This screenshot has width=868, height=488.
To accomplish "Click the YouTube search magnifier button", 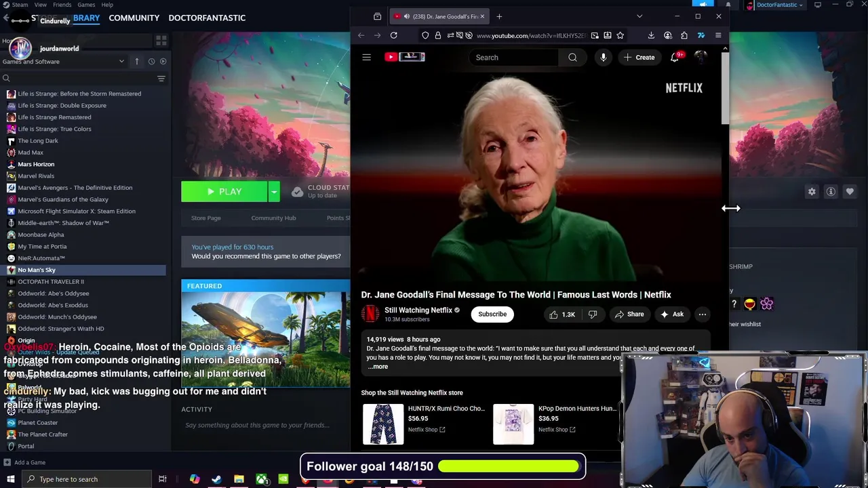I will pos(572,58).
